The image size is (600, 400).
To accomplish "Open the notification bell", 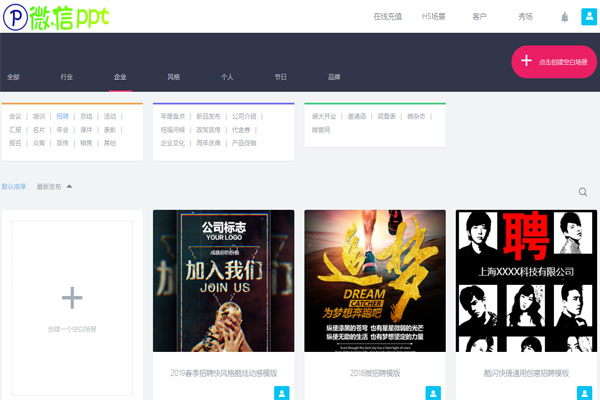I will click(564, 17).
